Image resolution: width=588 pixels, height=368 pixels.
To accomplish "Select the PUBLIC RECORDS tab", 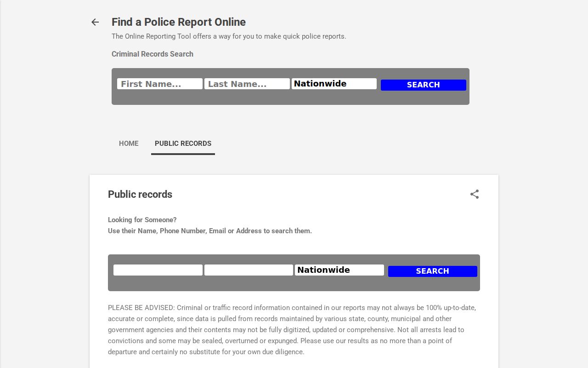I will (183, 144).
